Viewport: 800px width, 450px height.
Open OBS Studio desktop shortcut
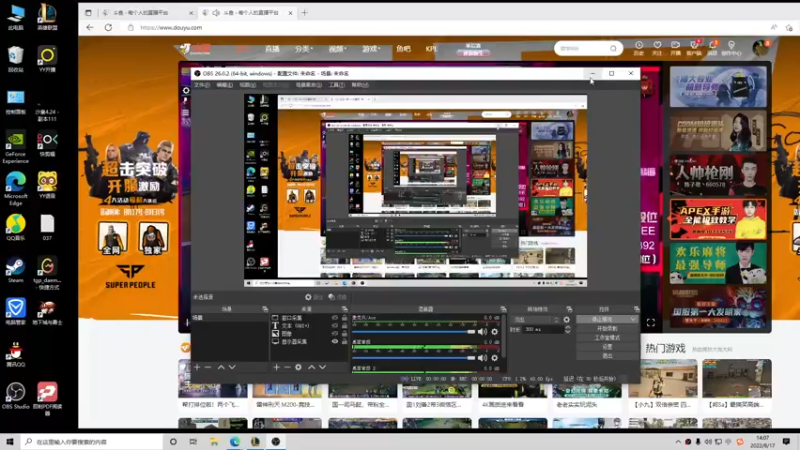(x=15, y=396)
